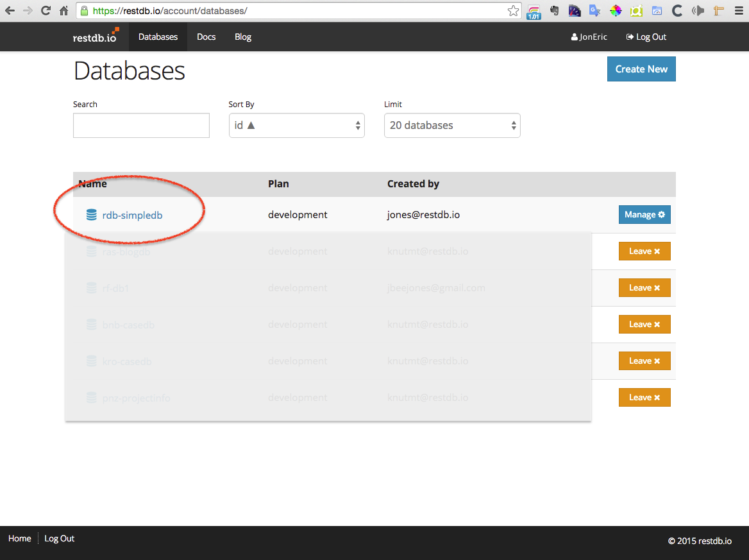Click the browser home icon

[63, 10]
